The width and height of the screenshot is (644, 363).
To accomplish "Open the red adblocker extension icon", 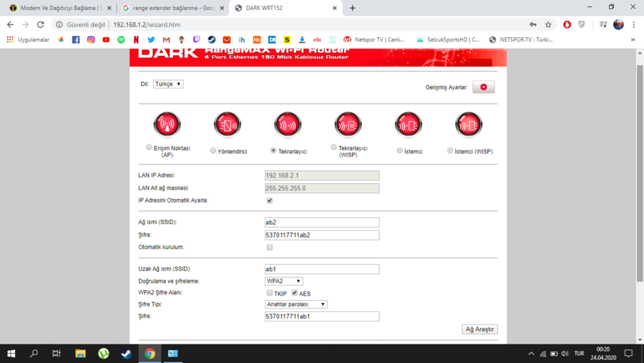I will pos(567,24).
